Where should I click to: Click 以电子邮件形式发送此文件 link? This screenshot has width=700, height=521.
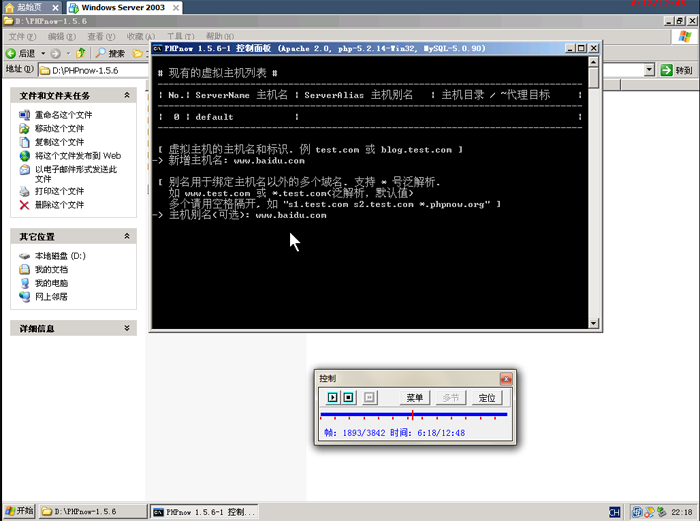coord(76,174)
